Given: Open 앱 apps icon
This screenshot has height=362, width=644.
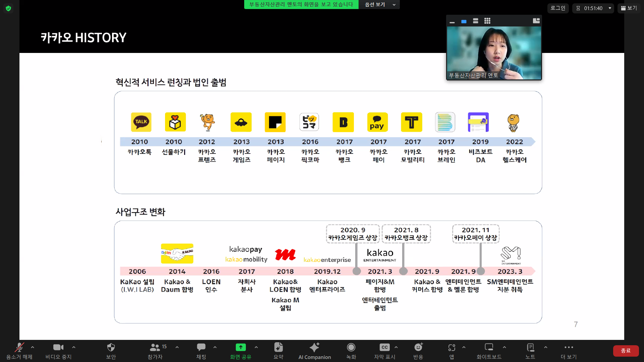Looking at the screenshot, I should 452,348.
